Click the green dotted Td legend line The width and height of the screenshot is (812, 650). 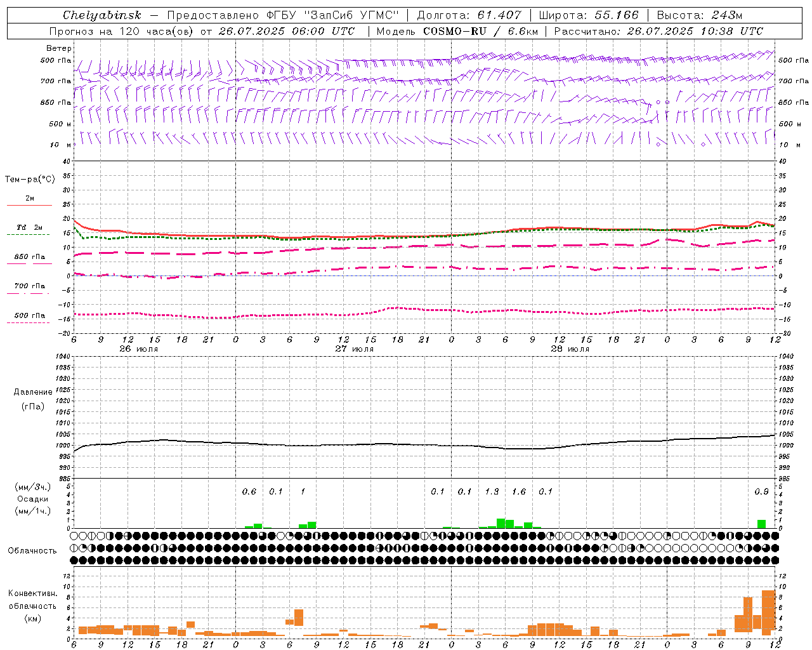point(29,234)
